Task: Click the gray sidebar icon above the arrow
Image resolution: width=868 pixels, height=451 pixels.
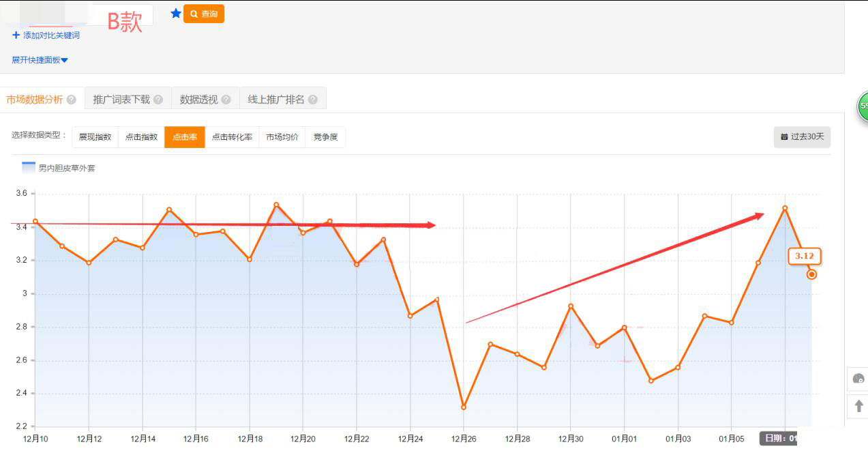Action: 858,379
